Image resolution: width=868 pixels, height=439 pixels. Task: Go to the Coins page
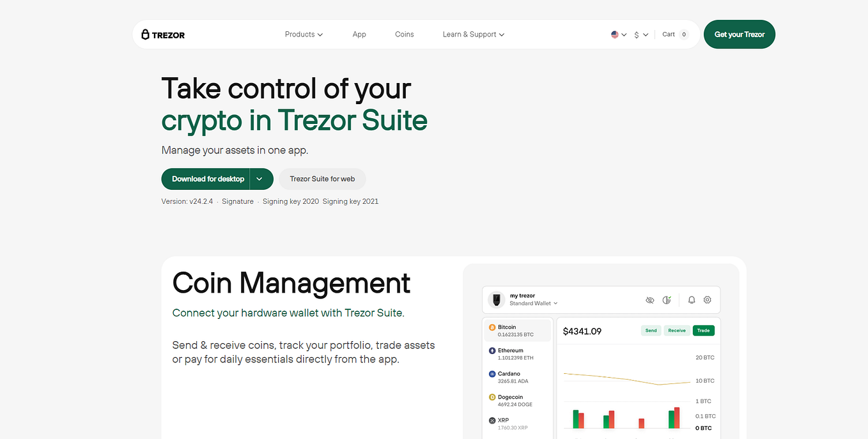pos(404,34)
